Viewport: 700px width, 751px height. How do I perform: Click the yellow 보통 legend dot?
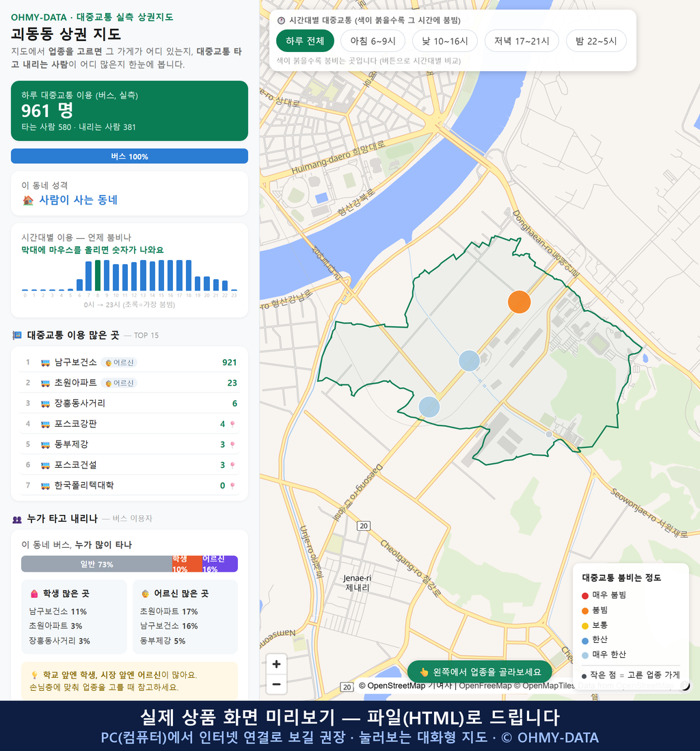[x=584, y=626]
